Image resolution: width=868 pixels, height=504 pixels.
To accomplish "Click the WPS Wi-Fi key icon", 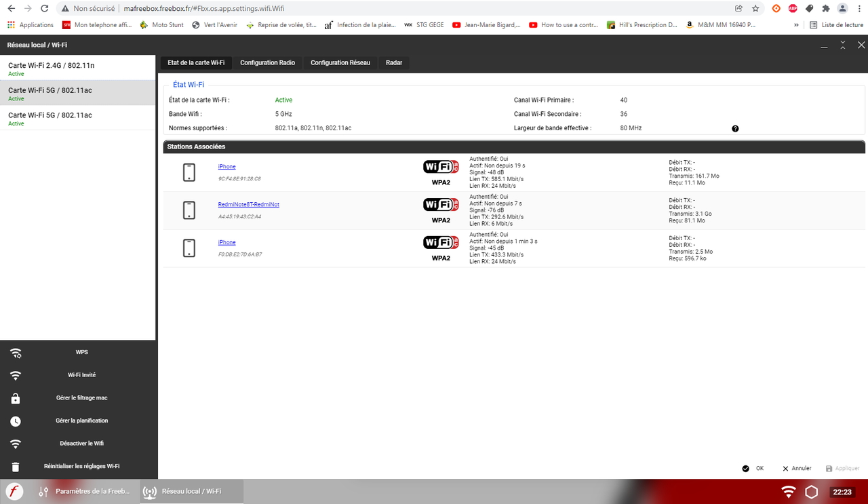I will click(x=16, y=353).
